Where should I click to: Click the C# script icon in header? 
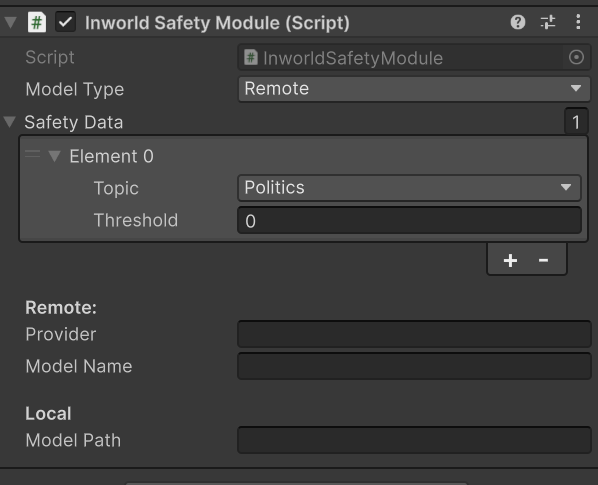[37, 22]
